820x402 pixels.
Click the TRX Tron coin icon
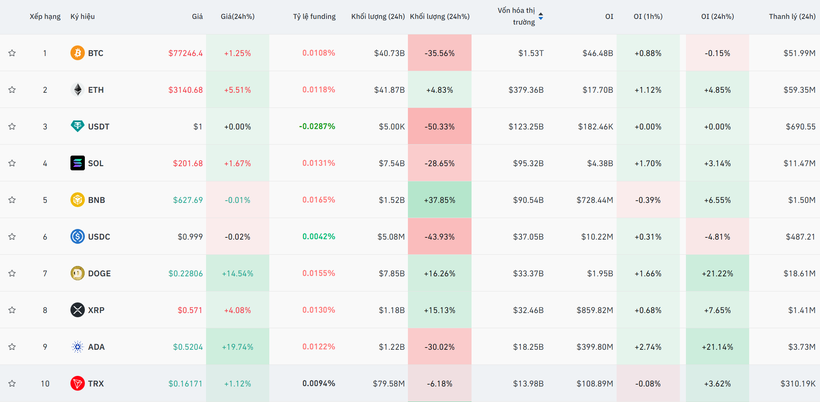(x=77, y=383)
